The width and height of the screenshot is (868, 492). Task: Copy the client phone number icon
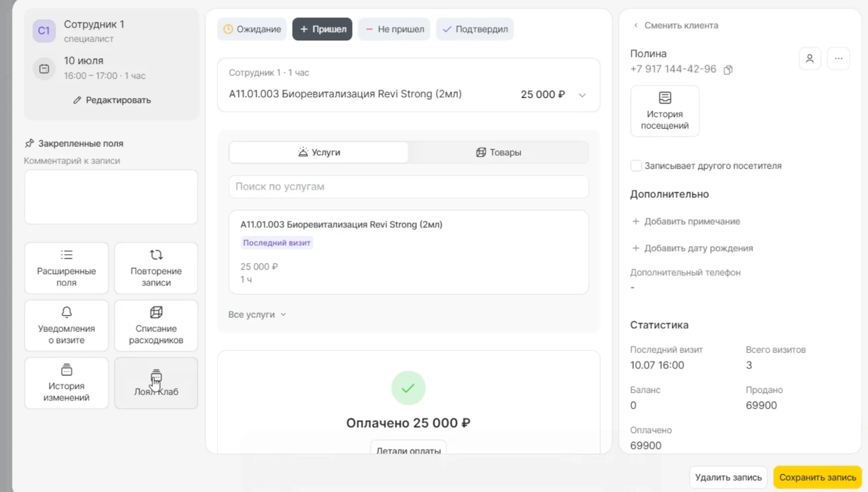tap(728, 70)
